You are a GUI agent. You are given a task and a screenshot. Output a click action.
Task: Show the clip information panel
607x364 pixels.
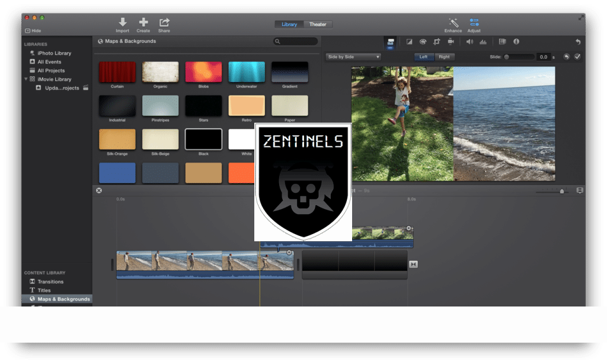tap(516, 41)
